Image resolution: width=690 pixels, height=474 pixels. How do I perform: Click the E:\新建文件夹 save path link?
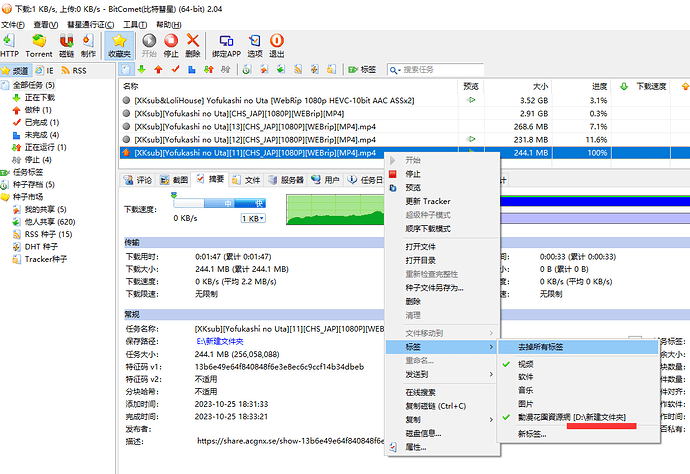point(220,342)
